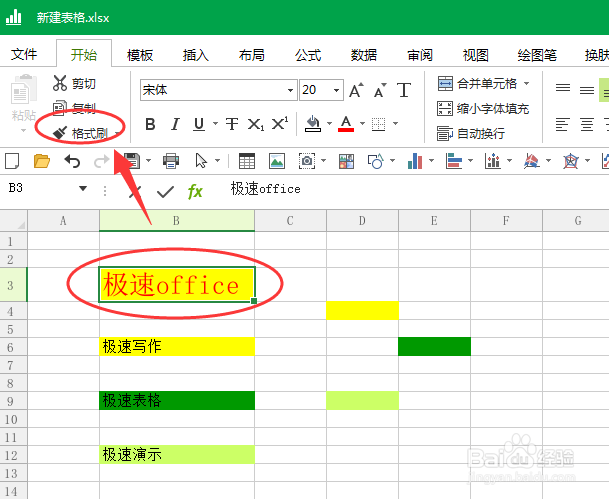The width and height of the screenshot is (609, 499).
Task: Insert a column chart
Action: coord(415,161)
